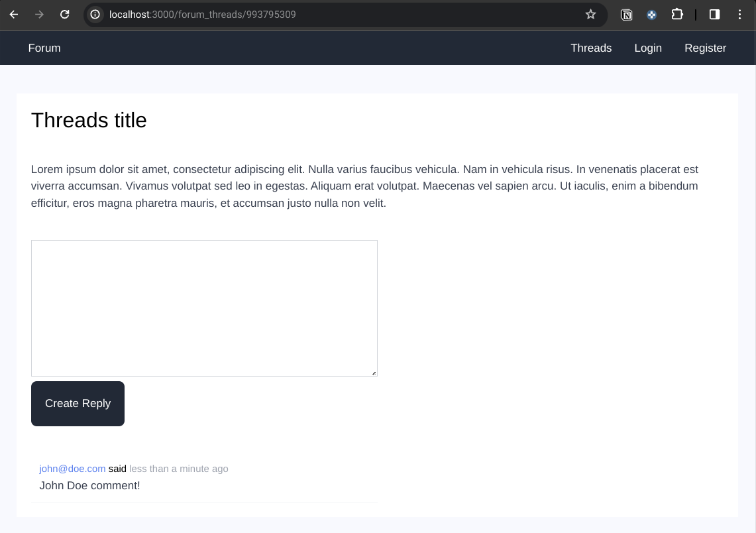The image size is (756, 533).
Task: Focus the localhost address bar
Action: click(x=331, y=15)
